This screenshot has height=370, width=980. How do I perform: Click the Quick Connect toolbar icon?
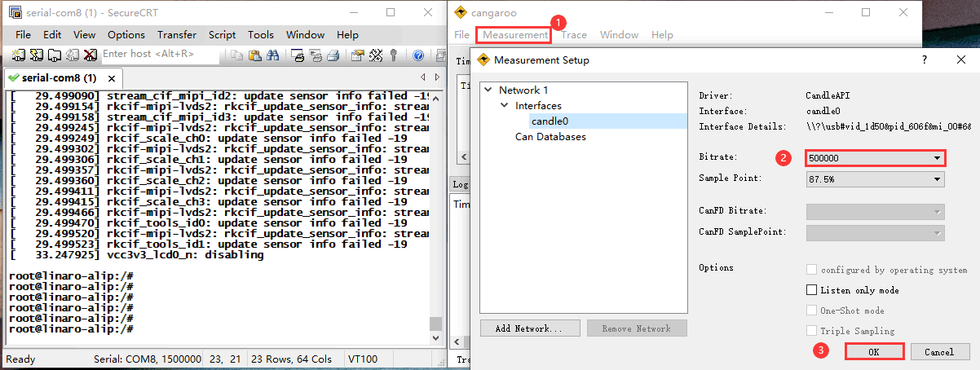point(37,55)
